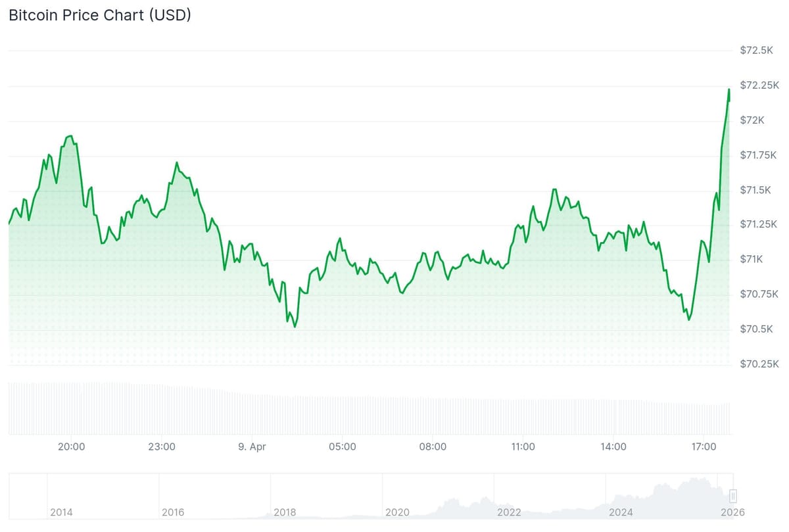This screenshot has width=789, height=532.
Task: Select the 2018 mark in the navigator
Action: pos(285,512)
